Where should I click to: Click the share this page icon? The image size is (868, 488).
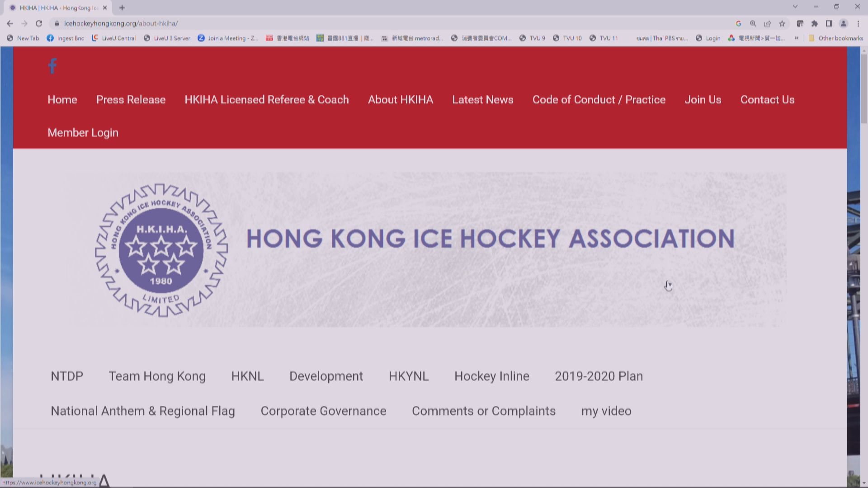tap(768, 23)
